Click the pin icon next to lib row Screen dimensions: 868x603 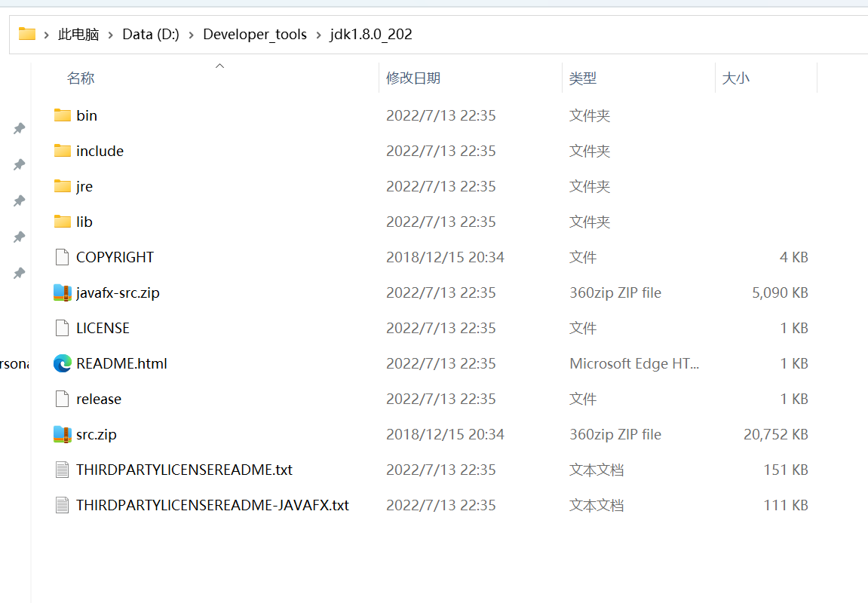20,237
